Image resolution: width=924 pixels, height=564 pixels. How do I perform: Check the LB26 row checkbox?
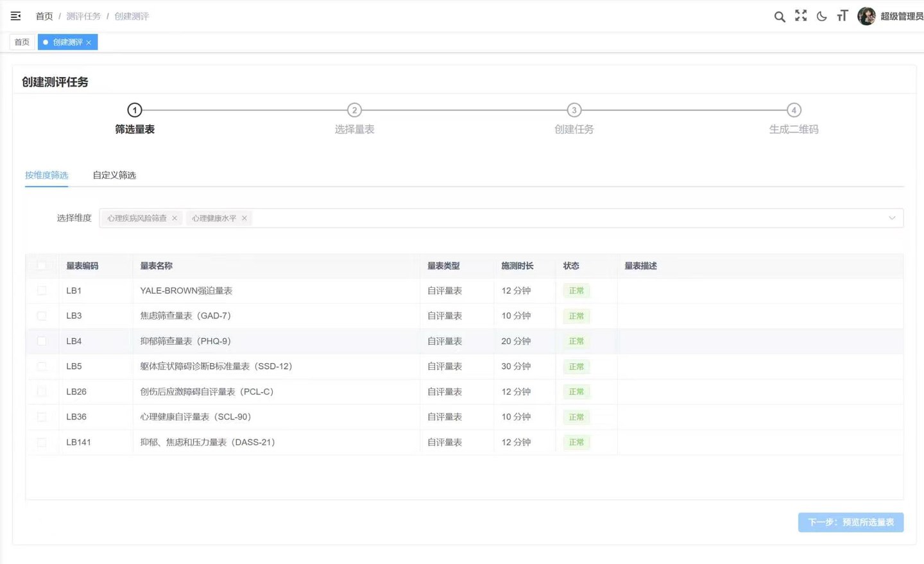[x=42, y=391]
